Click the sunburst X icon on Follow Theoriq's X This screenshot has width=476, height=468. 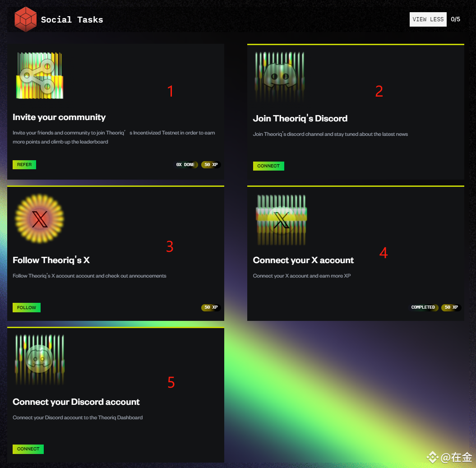[40, 219]
